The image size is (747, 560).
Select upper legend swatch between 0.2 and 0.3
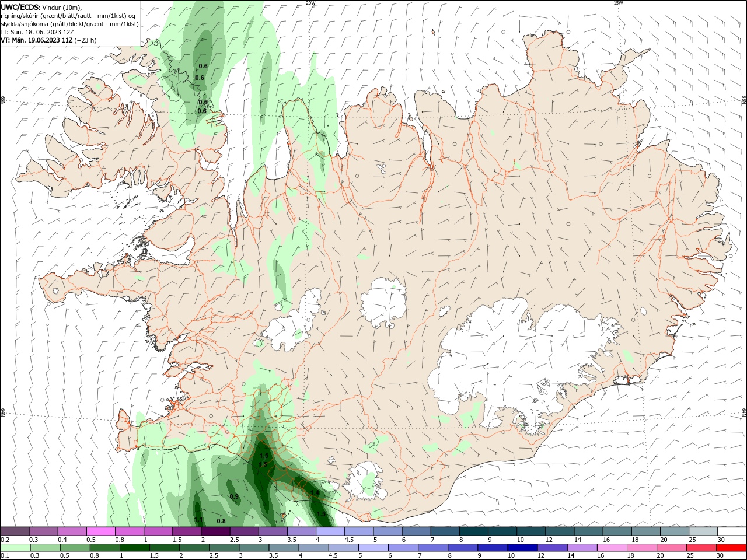(15, 531)
